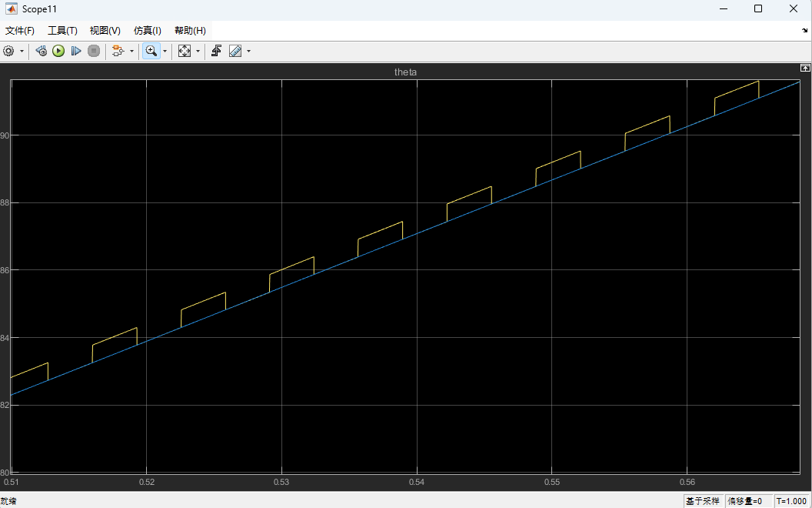Open dropdown next to highlight block icon
Image resolution: width=812 pixels, height=508 pixels.
pyautogui.click(x=131, y=51)
